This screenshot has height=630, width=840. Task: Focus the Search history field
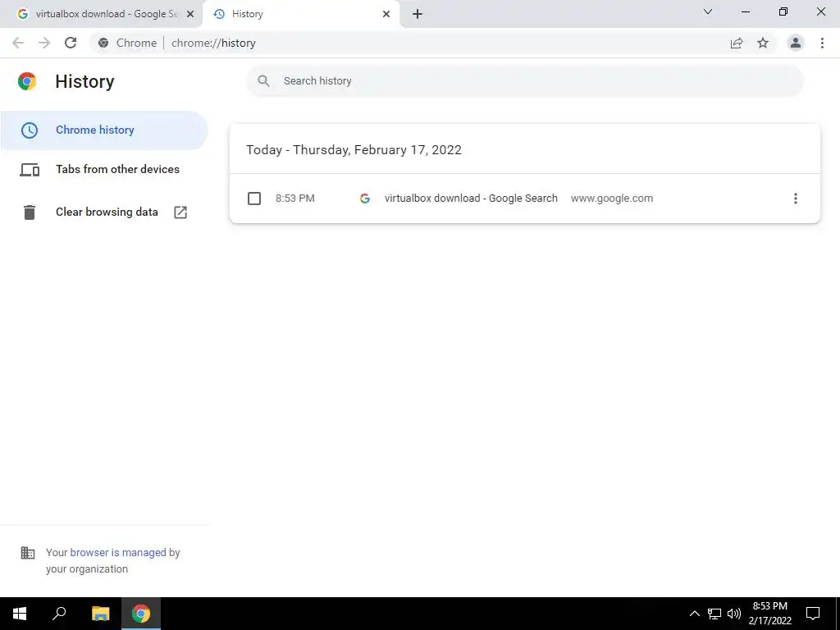(525, 81)
